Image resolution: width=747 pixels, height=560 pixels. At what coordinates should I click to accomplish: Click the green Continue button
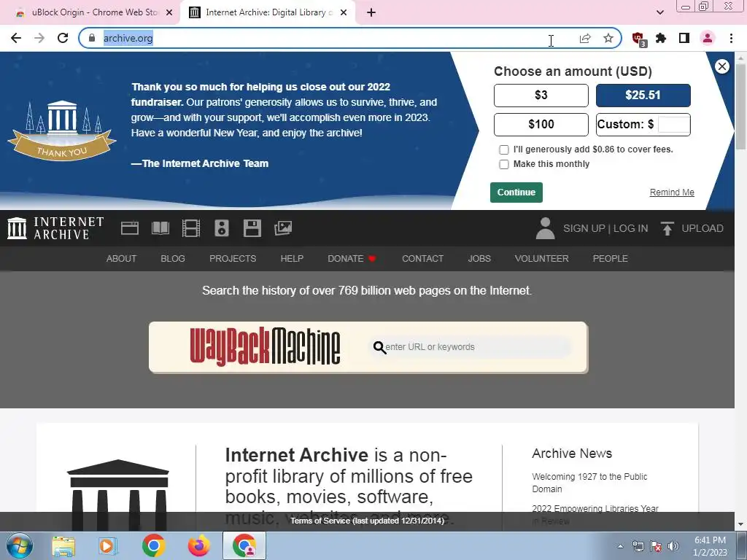(516, 192)
